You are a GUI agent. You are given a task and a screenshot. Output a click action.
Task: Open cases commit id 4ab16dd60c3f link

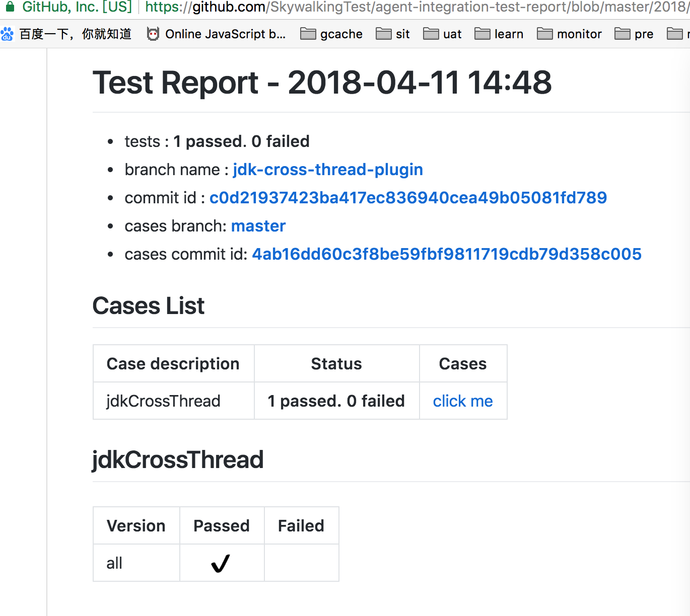(x=447, y=254)
